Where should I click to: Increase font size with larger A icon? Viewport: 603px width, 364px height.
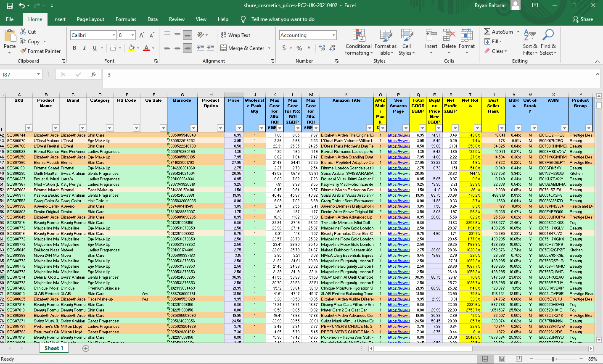(x=142, y=35)
